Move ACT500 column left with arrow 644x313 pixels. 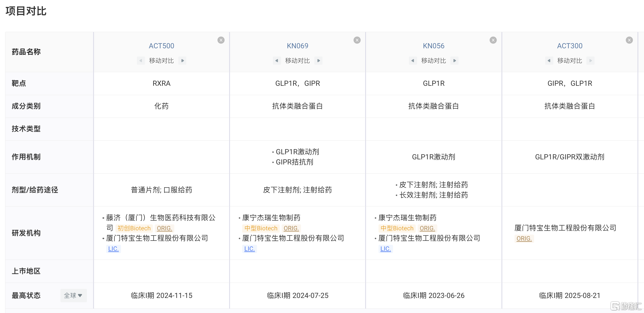click(141, 60)
